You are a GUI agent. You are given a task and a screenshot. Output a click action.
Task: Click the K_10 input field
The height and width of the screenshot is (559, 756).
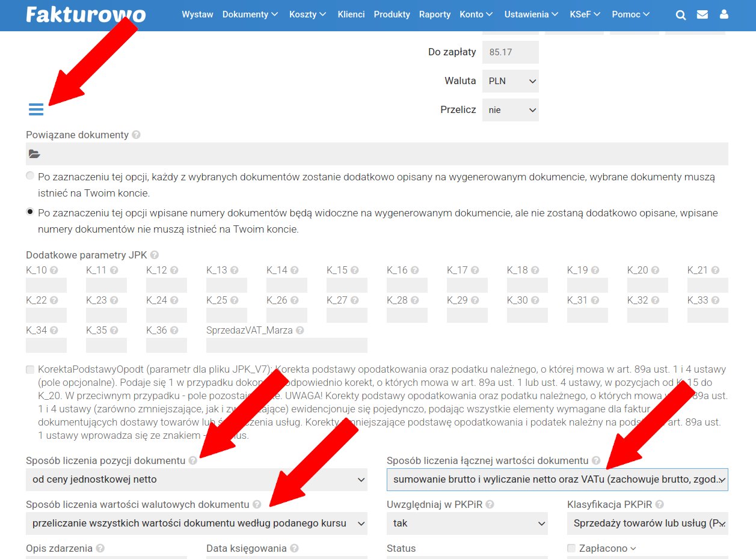click(x=46, y=285)
